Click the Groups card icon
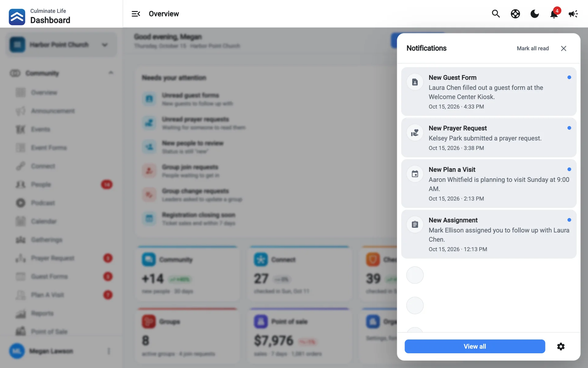Viewport: 588px width, 368px height. pos(149,321)
